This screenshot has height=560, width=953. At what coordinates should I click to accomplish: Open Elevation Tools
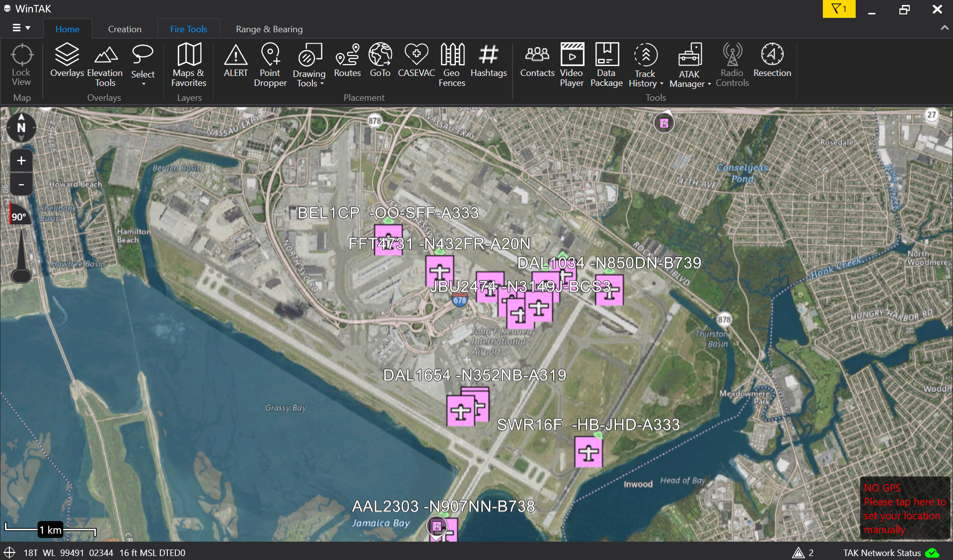pyautogui.click(x=105, y=65)
